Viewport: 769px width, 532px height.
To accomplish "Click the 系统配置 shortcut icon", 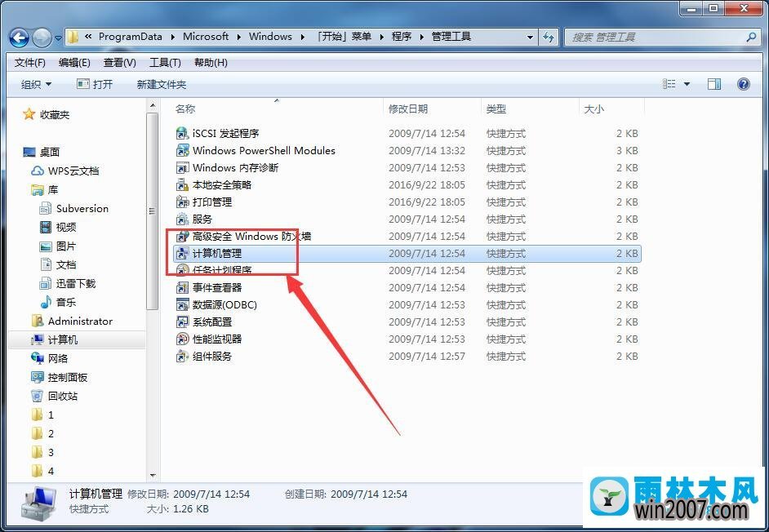I will (x=182, y=322).
